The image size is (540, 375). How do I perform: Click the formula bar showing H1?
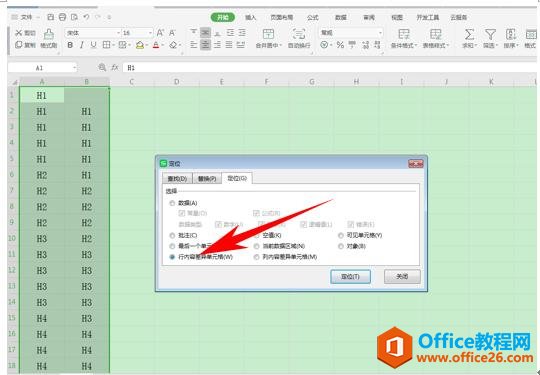pyautogui.click(x=329, y=67)
